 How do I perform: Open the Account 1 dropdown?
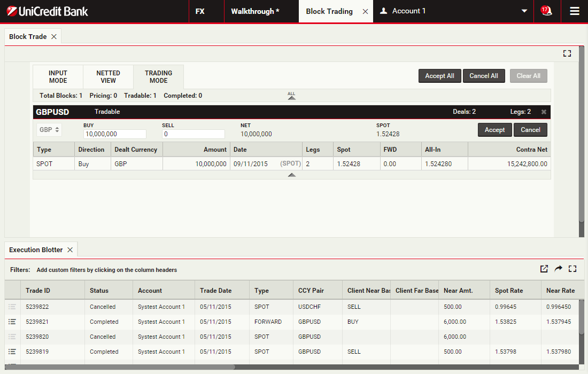(524, 11)
